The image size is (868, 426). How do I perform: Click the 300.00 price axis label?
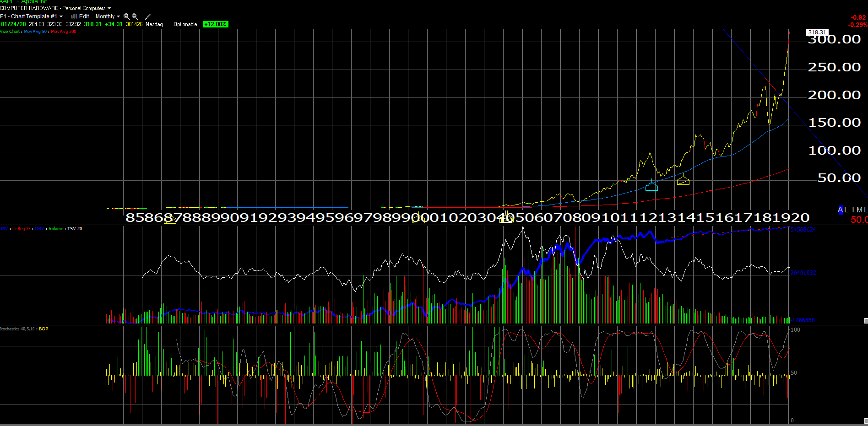pyautogui.click(x=834, y=39)
